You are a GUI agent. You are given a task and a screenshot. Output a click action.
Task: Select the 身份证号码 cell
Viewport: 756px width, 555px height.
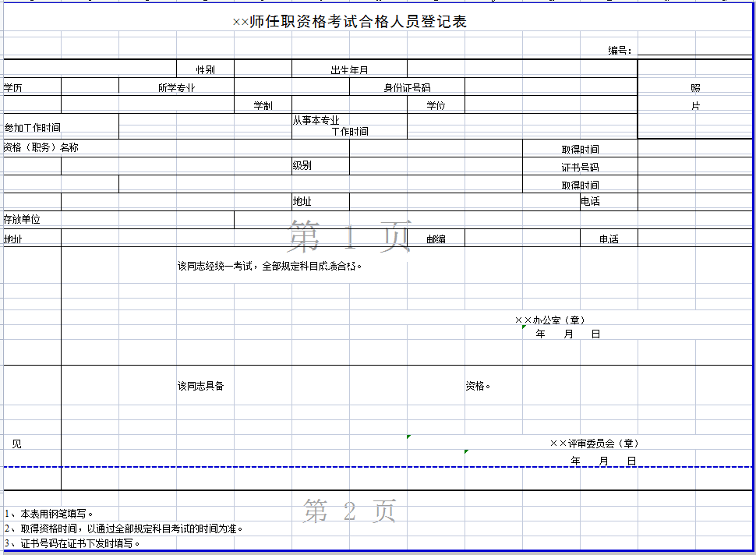tap(407, 87)
